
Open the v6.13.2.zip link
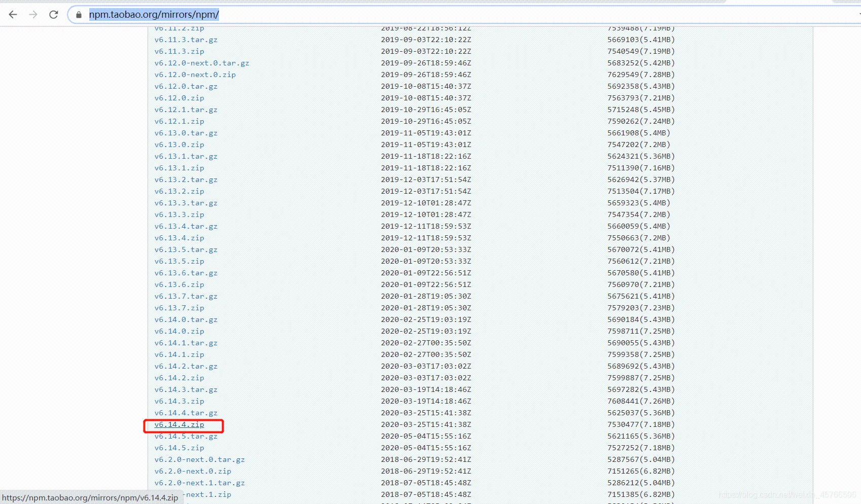pyautogui.click(x=180, y=192)
